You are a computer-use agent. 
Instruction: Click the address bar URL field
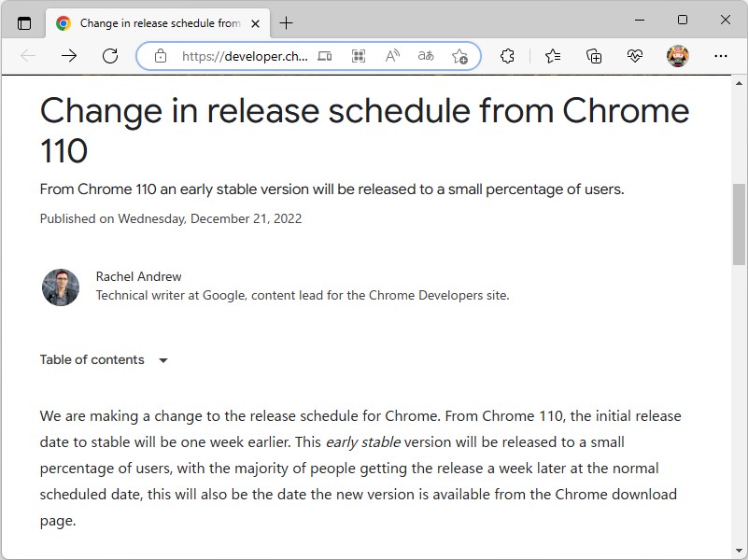(245, 56)
